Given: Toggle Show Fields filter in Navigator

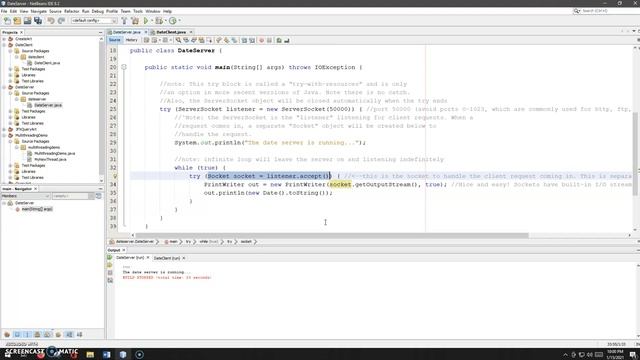Looking at the screenshot, I should coord(17,334).
